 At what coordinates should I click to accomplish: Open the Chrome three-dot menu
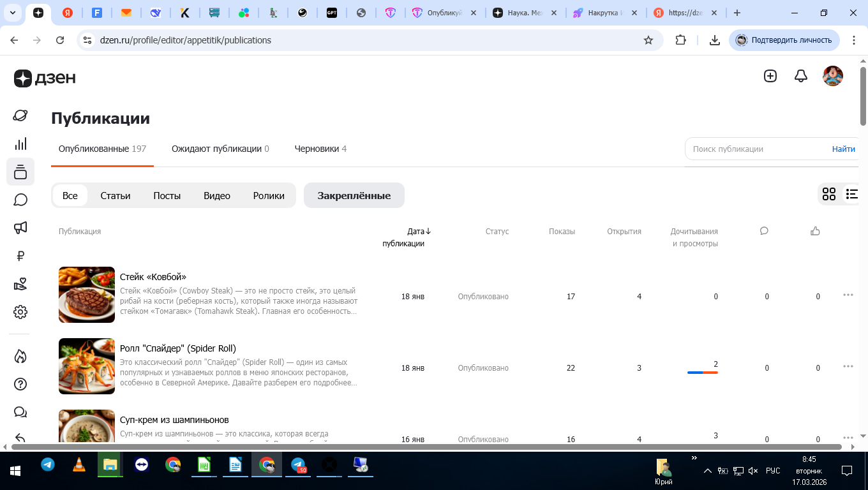coord(853,40)
